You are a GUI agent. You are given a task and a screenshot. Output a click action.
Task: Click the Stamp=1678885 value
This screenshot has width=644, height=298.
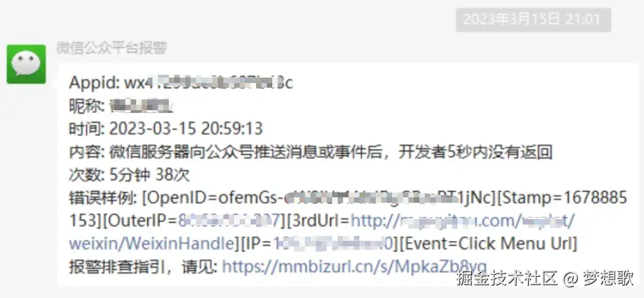pos(562,198)
